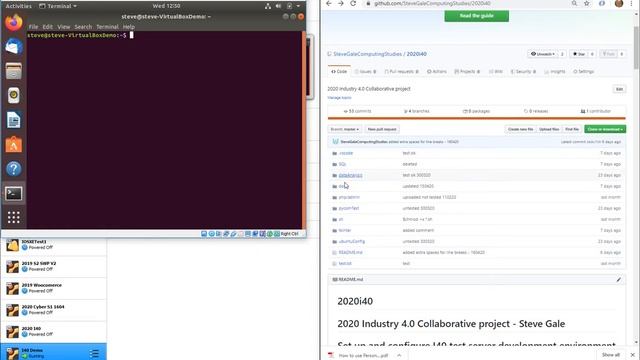The width and height of the screenshot is (640, 360).
Task: Select the Terminal icon in dock
Action: 13,193
